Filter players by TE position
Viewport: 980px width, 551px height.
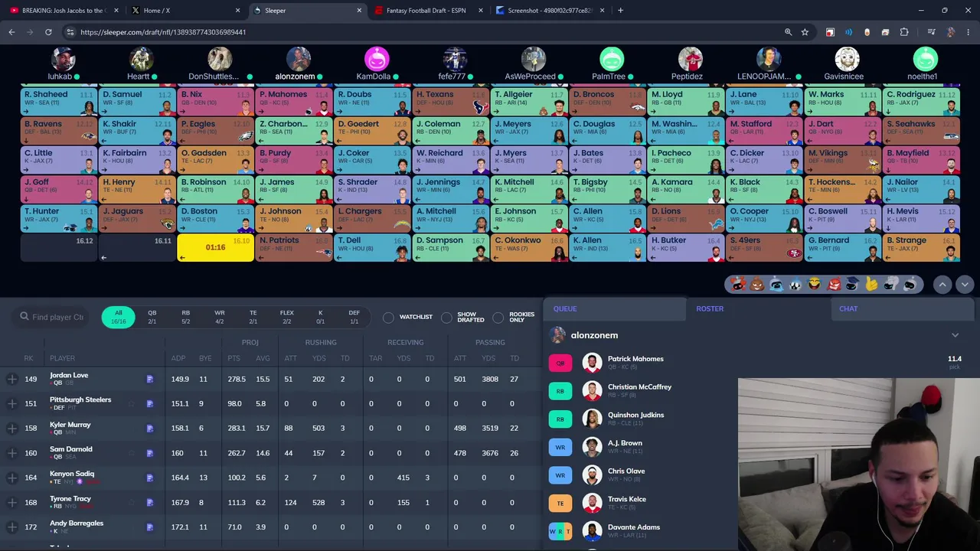(x=253, y=317)
